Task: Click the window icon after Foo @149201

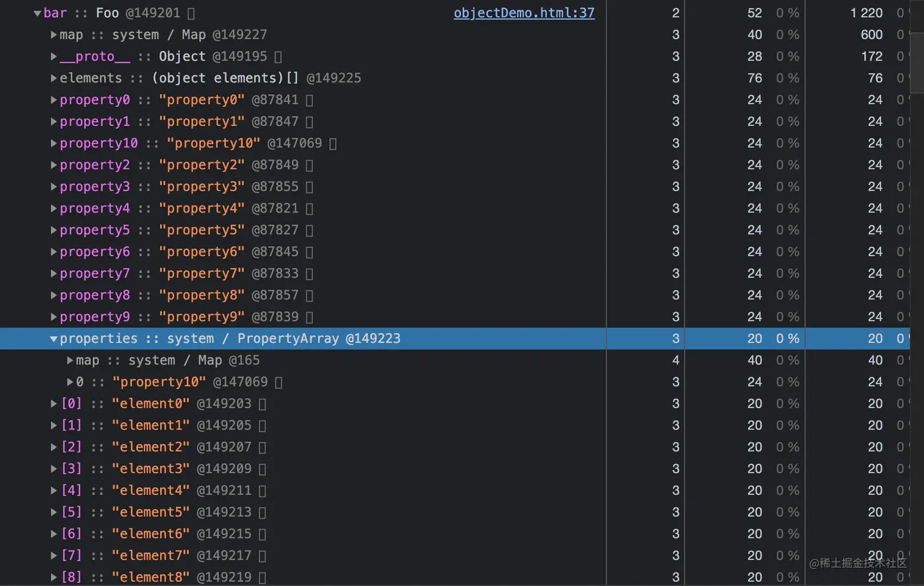Action: (191, 13)
